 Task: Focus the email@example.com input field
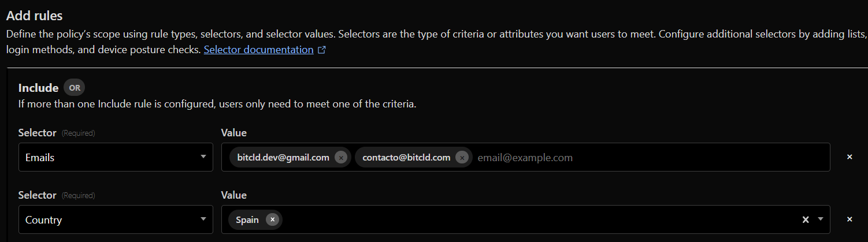tap(636, 157)
